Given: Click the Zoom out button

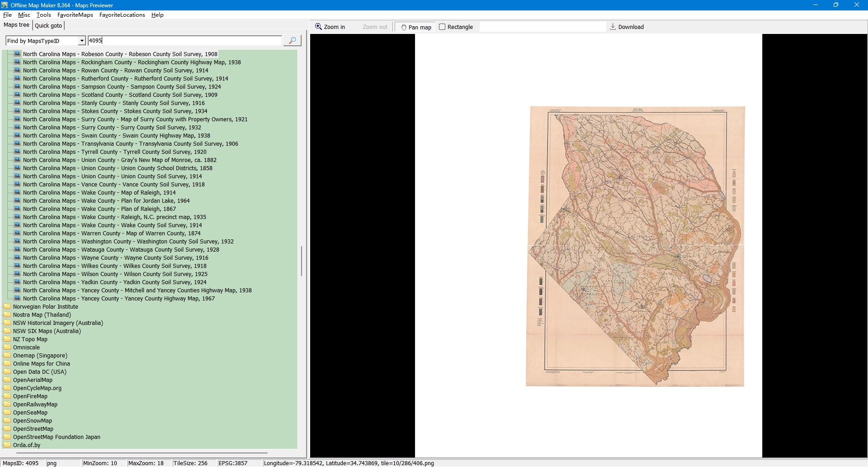Looking at the screenshot, I should coord(375,27).
